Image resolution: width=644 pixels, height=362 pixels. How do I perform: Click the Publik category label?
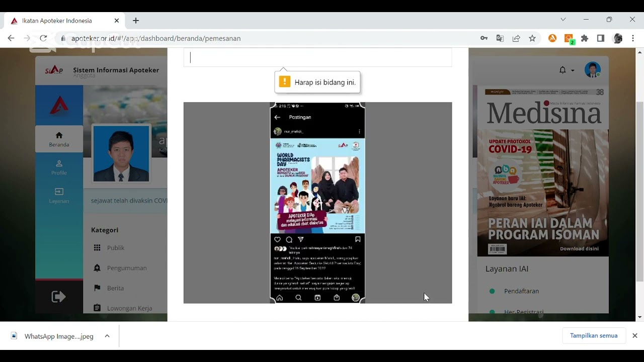pyautogui.click(x=116, y=248)
